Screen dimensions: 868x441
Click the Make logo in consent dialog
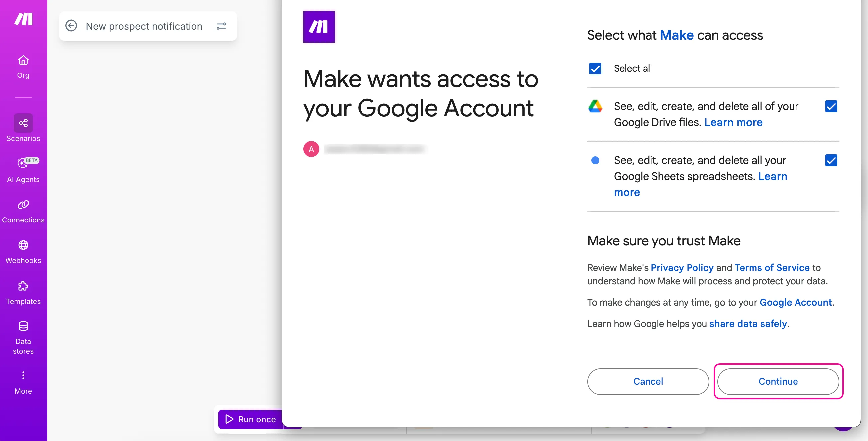pos(319,27)
